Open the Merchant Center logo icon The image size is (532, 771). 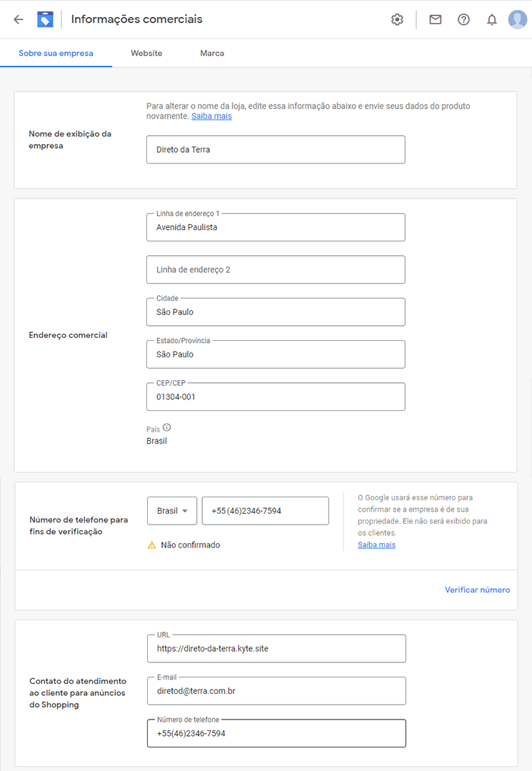click(x=45, y=20)
